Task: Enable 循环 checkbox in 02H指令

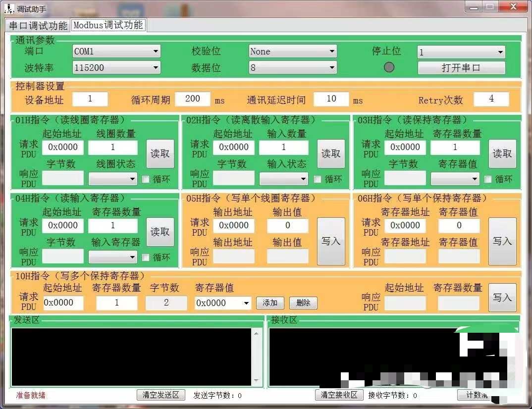Action: click(318, 179)
